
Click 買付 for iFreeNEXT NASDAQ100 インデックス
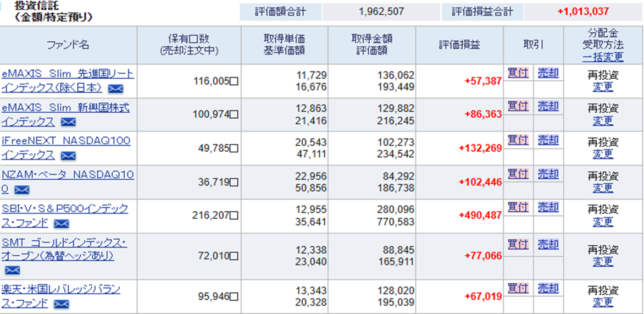pyautogui.click(x=518, y=140)
